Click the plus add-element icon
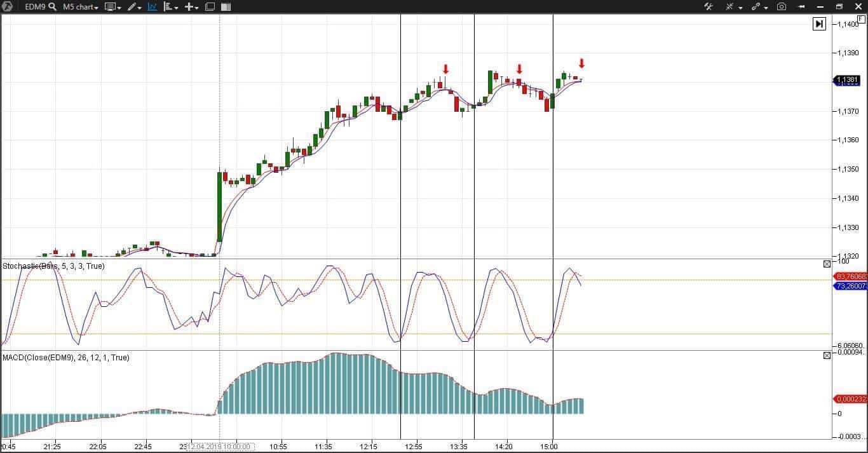The width and height of the screenshot is (868, 453). (191, 7)
